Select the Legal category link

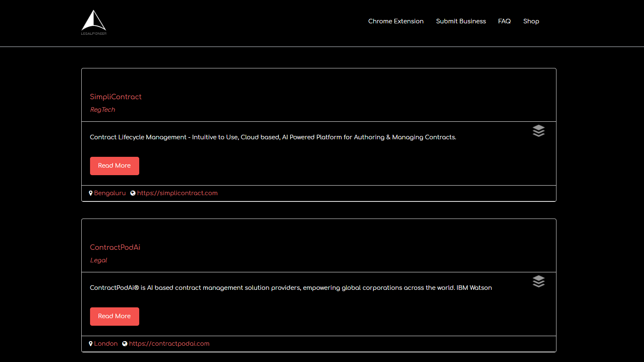pos(98,260)
